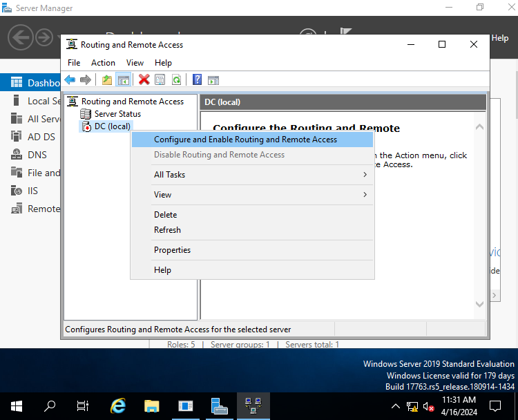Click the taskbar clock showing 11:31 AM
The height and width of the screenshot is (420, 518).
(x=459, y=405)
